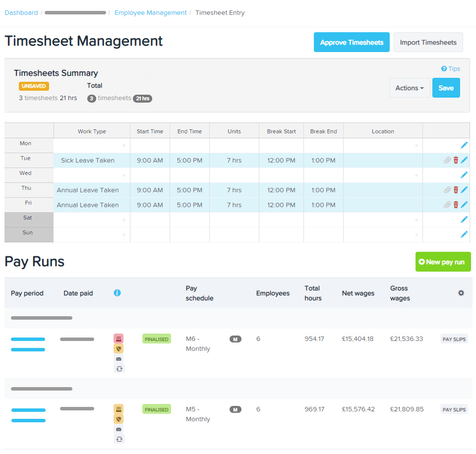Expand Monday's Work Type dropdown

point(124,146)
